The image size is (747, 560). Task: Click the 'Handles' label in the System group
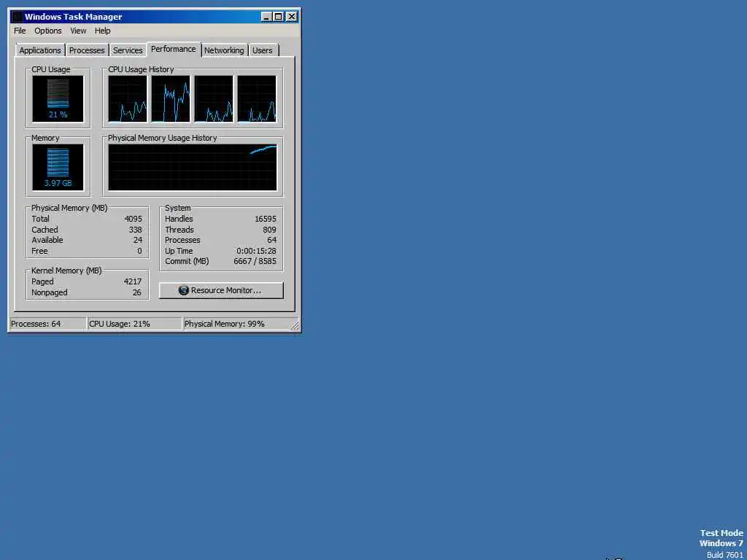pos(179,219)
